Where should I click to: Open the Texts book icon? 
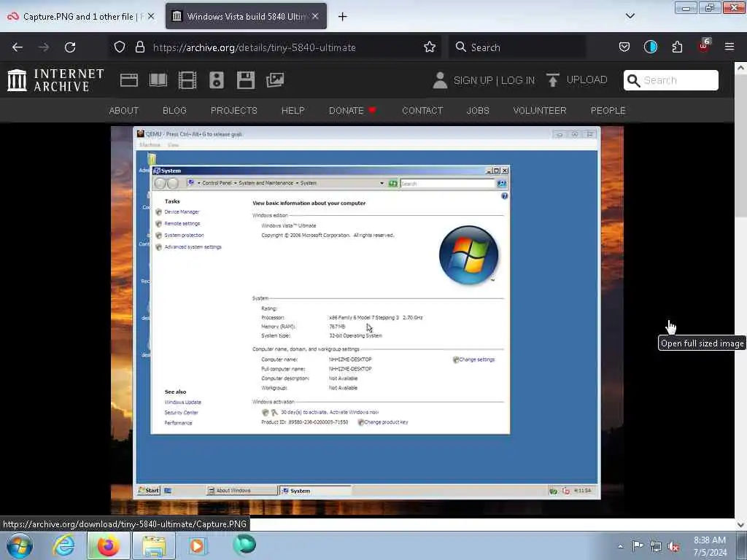(158, 80)
